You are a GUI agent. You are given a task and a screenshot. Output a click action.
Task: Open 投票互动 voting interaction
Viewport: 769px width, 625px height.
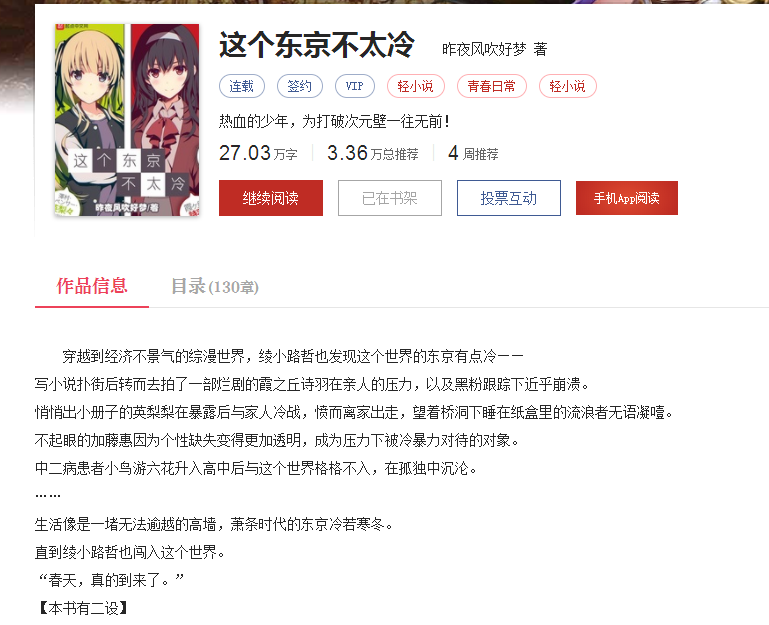[509, 198]
